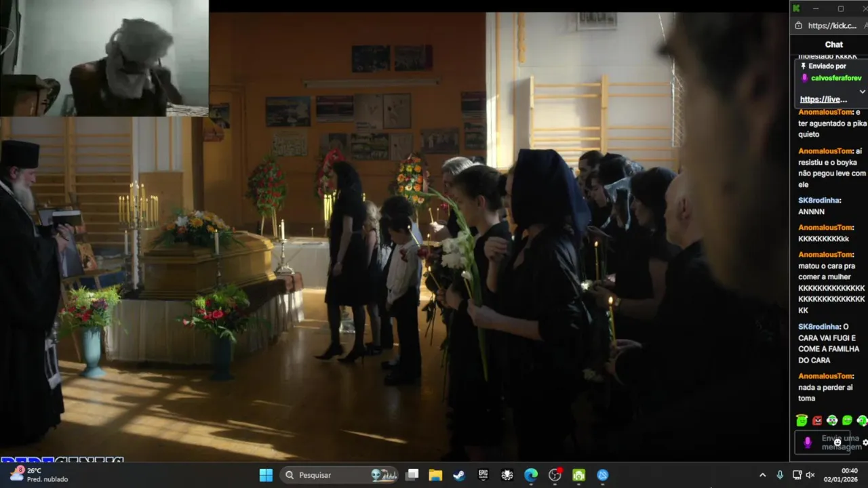The image size is (868, 488).
Task: Click the spider-like app icon on the taskbar
Action: [507, 475]
